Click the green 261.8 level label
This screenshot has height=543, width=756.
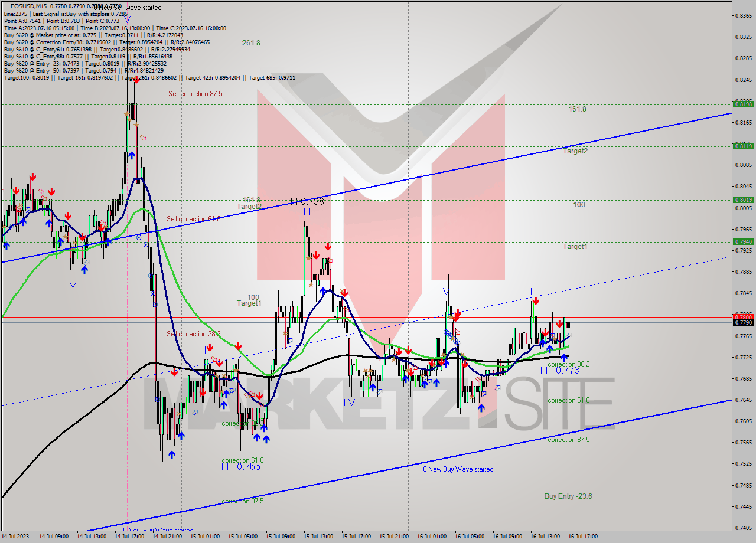tap(251, 43)
